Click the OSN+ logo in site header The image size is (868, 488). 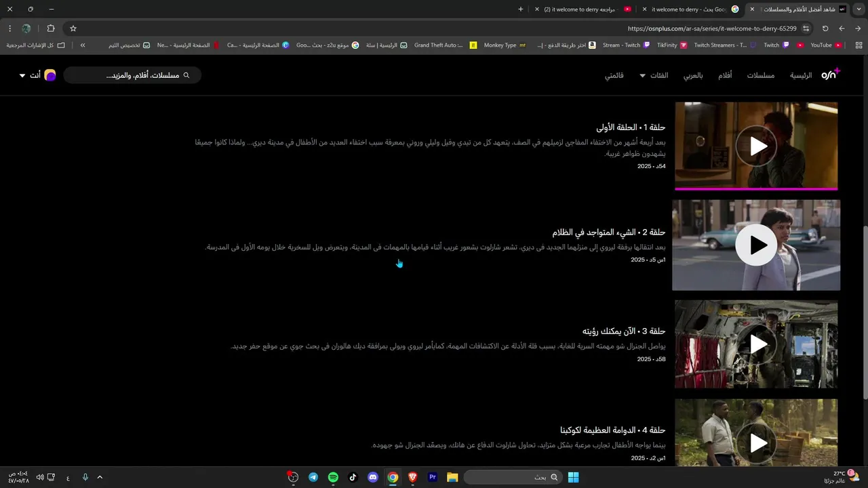[x=831, y=75]
